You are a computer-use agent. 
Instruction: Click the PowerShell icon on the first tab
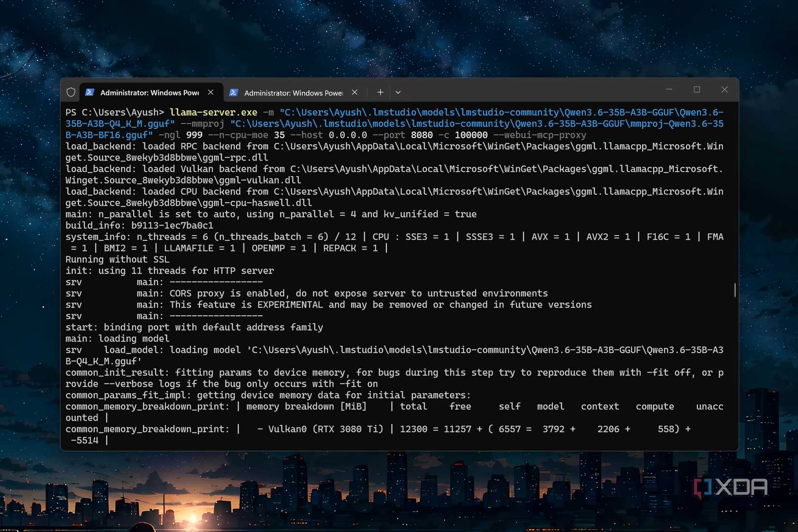pos(89,92)
